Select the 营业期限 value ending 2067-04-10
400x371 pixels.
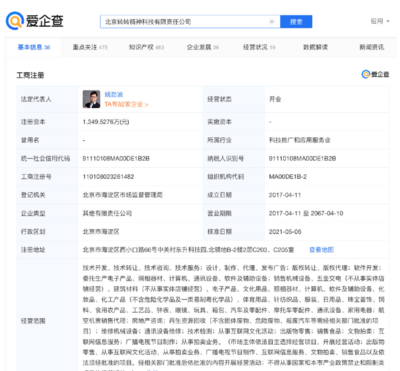306,213
